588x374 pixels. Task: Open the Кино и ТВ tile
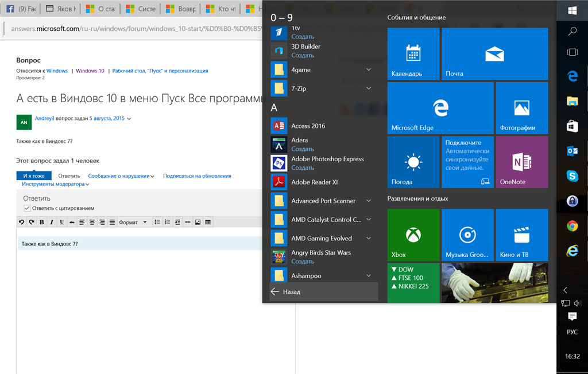coord(521,235)
